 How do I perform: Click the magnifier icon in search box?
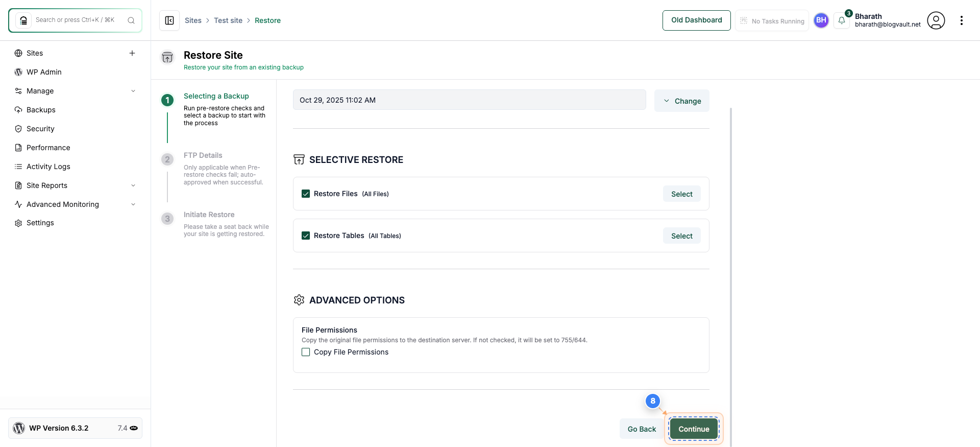point(131,20)
